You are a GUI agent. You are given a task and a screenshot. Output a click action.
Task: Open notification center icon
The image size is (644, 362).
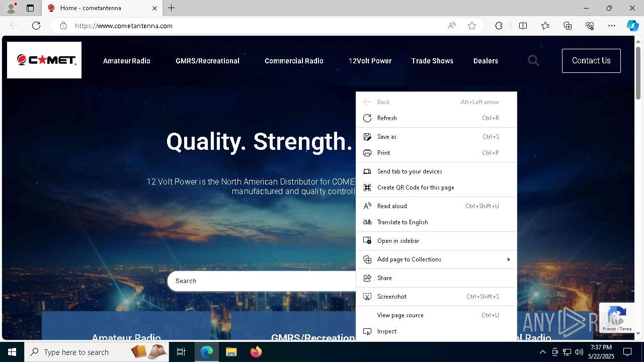pos(627,352)
